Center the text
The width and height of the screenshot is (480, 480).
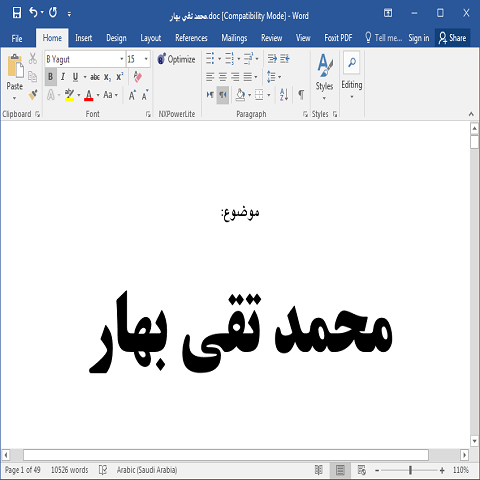[223, 77]
